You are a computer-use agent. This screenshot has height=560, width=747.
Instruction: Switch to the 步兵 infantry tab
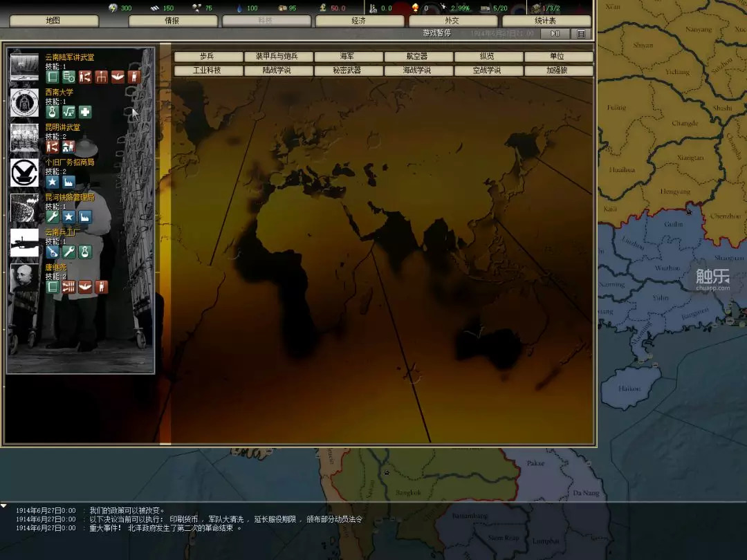tap(207, 56)
